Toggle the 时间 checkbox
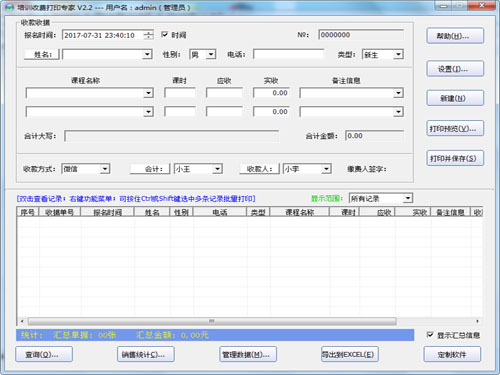 [164, 34]
